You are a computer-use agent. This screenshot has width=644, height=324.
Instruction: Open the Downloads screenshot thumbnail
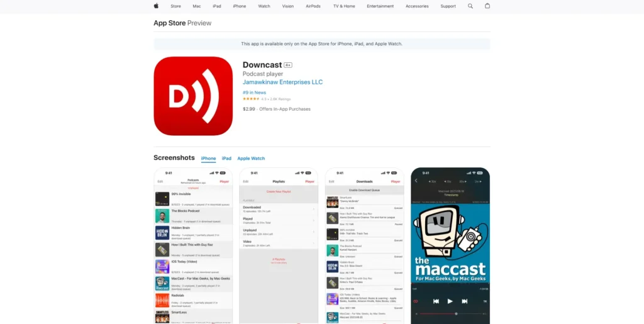[364, 245]
